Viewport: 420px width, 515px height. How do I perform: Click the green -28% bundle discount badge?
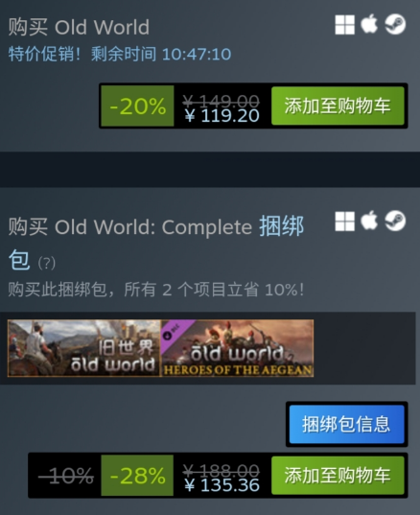coord(137,476)
